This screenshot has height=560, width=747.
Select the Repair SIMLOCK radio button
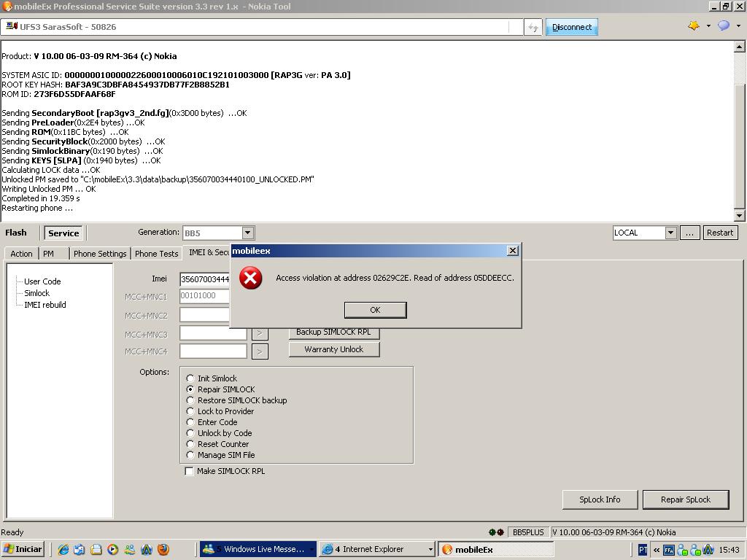click(190, 389)
